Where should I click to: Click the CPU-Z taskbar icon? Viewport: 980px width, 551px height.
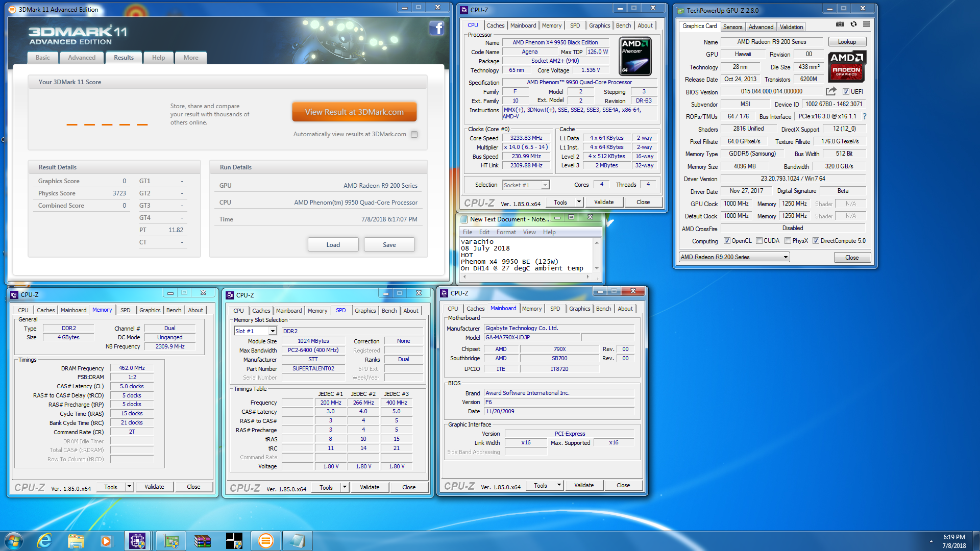point(137,541)
